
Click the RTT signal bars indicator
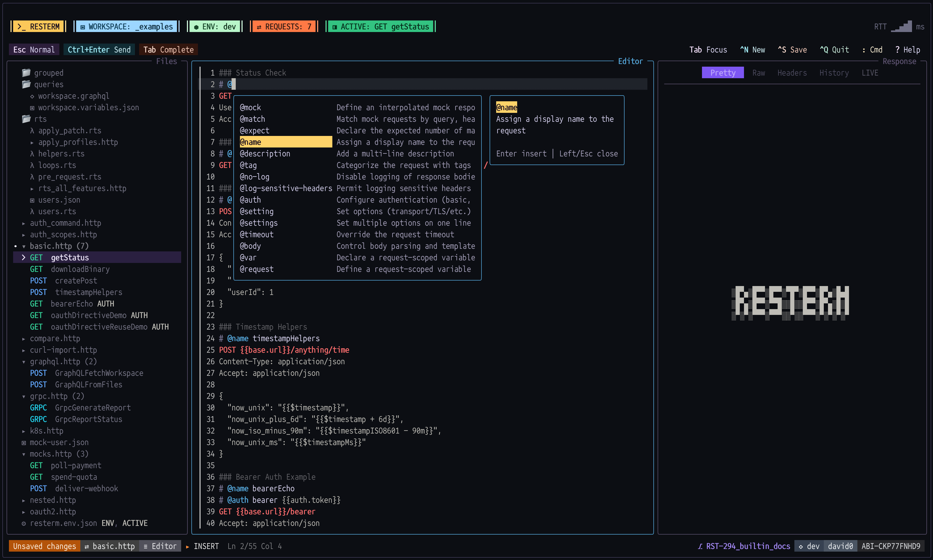tap(901, 27)
